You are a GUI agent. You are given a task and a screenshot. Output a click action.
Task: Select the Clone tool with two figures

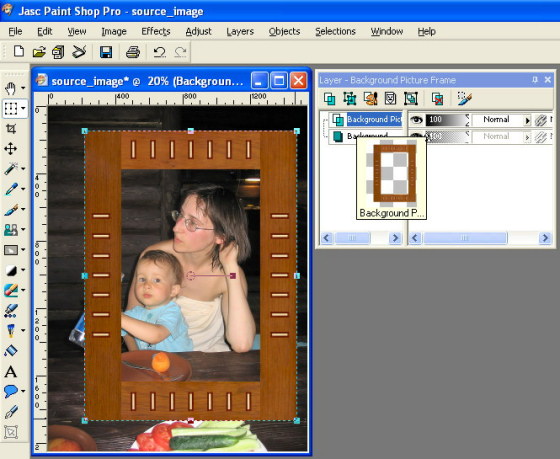(11, 229)
